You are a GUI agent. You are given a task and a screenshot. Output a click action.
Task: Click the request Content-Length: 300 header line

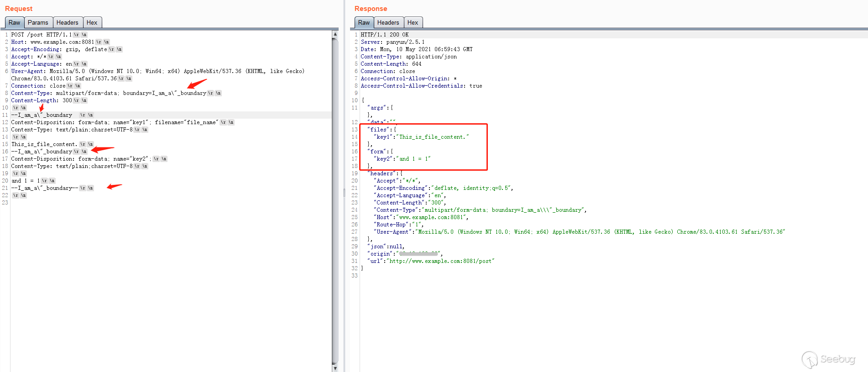(x=41, y=100)
